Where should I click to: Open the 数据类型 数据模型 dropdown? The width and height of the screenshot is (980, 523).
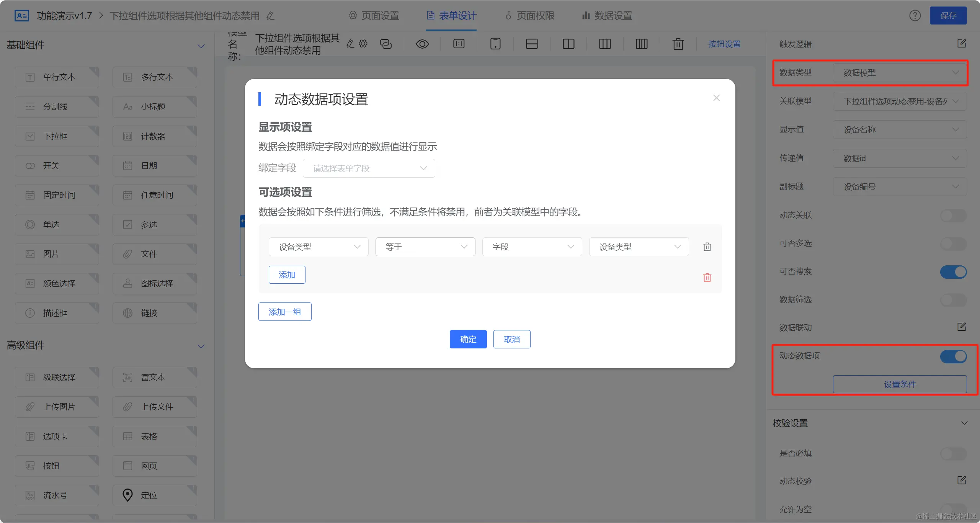point(900,73)
